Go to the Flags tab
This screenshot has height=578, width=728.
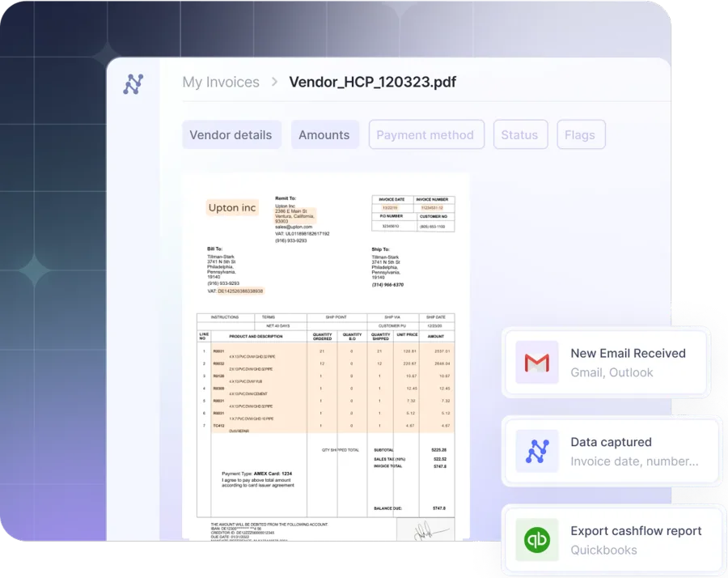coord(580,134)
